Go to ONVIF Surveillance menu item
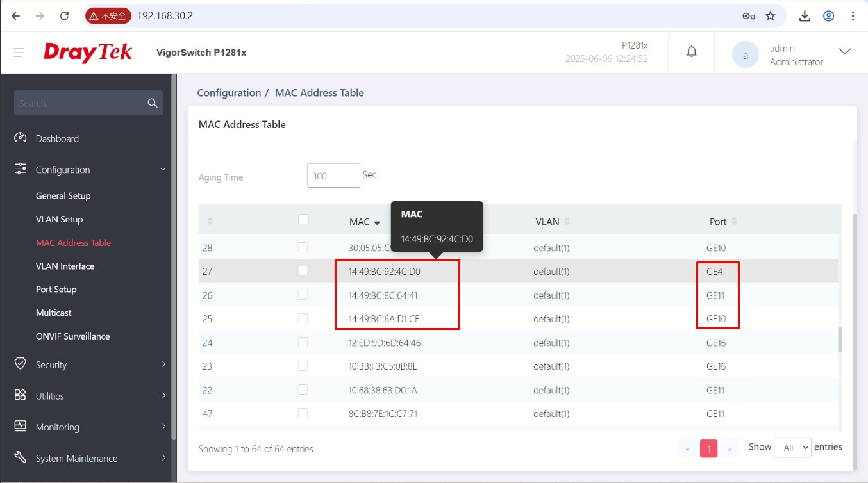 click(x=72, y=336)
